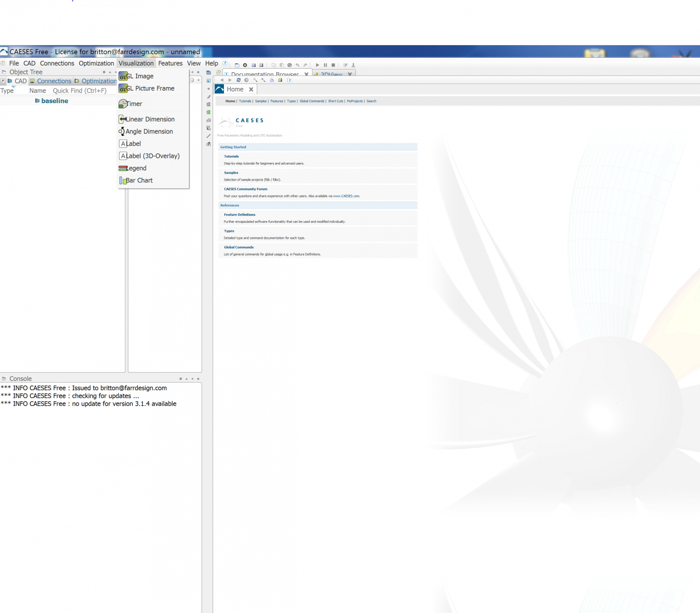Screen dimensions: 700x613
Task: Close the Visualization menu header
Action: [x=136, y=63]
